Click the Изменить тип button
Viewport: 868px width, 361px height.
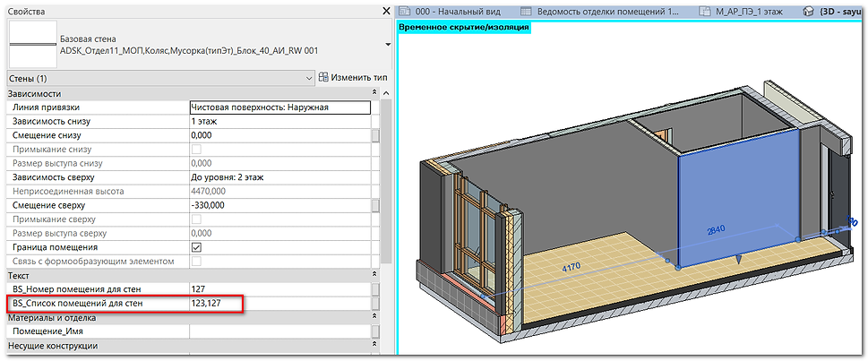coord(353,78)
